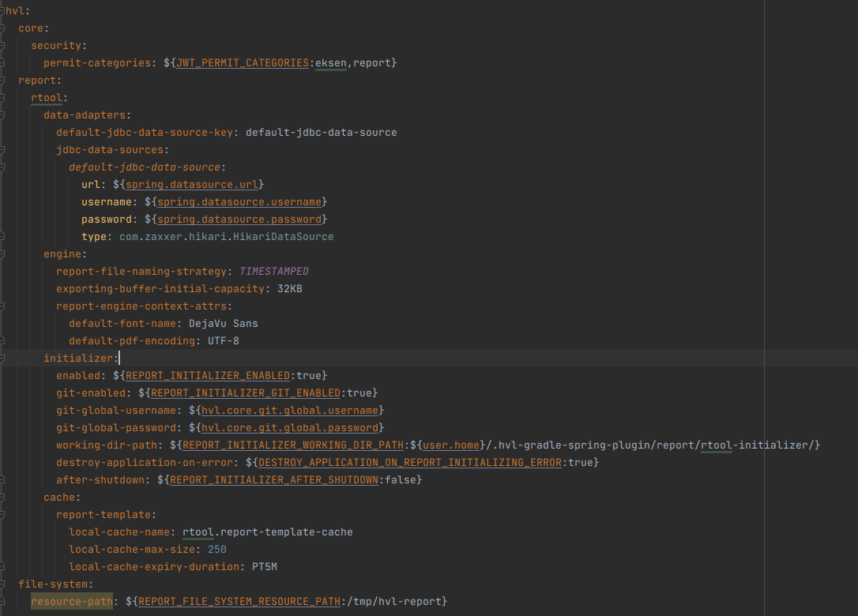Follow the spring.datasource.password reference
The width and height of the screenshot is (858, 616).
coord(239,220)
